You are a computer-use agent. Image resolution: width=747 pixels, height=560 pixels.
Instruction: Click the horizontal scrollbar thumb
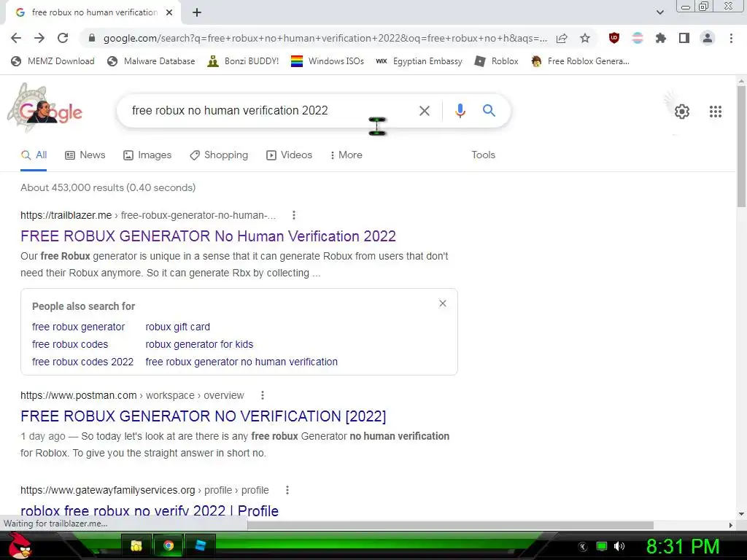tap(450, 525)
